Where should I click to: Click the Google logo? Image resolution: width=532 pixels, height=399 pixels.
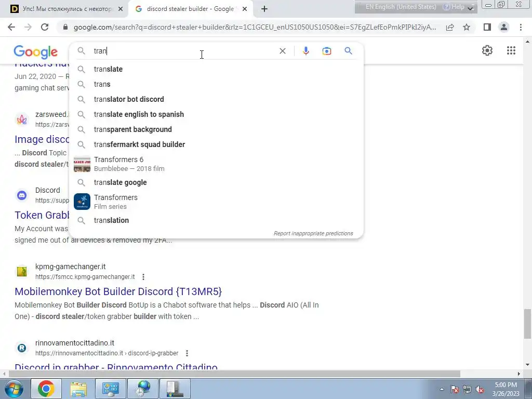point(36,52)
